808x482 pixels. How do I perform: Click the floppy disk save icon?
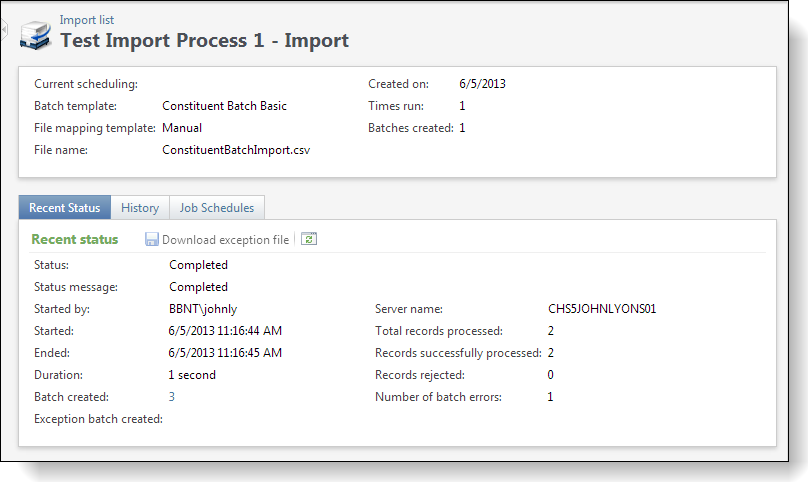(152, 239)
